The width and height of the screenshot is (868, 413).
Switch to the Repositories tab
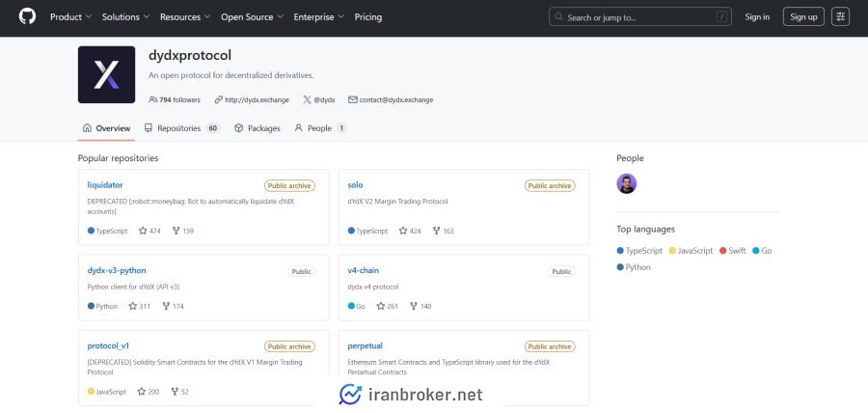(x=182, y=128)
